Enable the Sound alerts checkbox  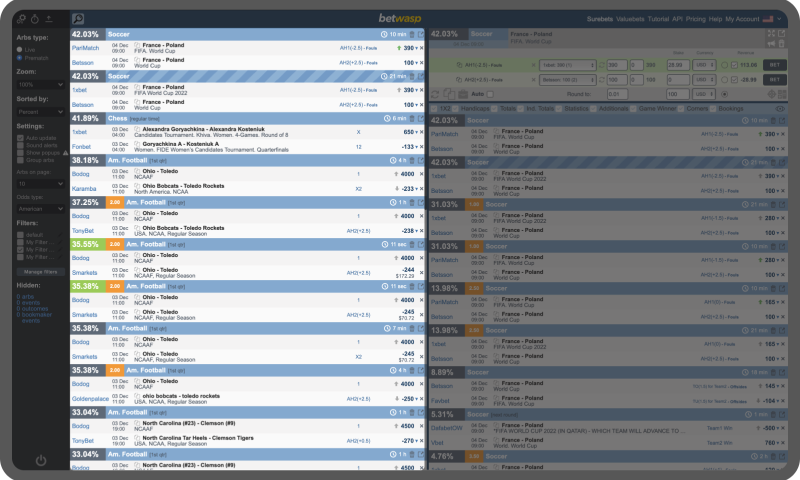pyautogui.click(x=20, y=145)
